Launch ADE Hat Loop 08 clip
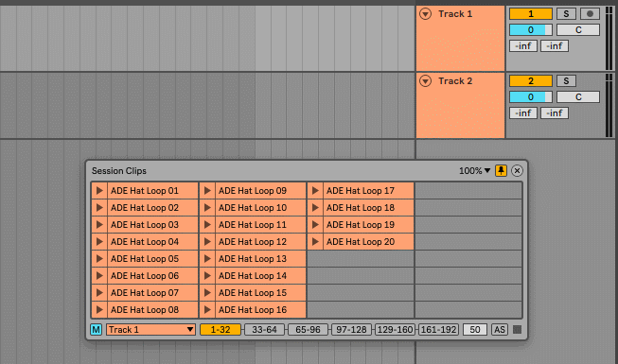This screenshot has width=618, height=364. pyautogui.click(x=99, y=310)
